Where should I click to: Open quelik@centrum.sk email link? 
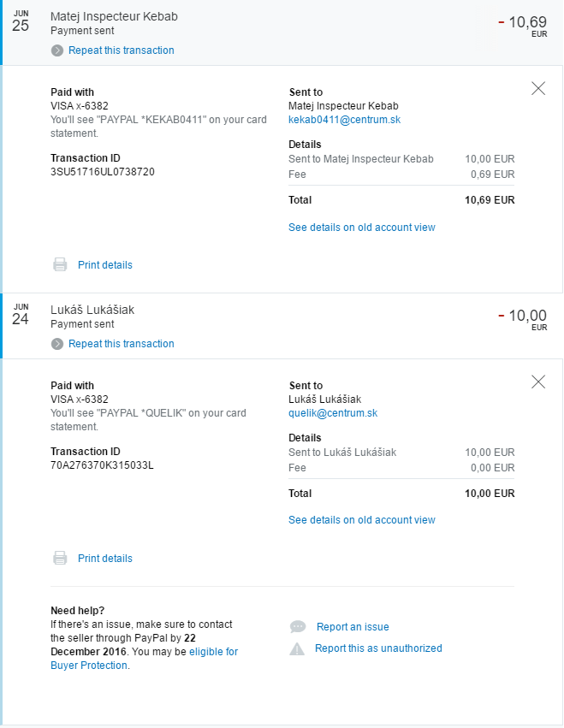point(333,413)
